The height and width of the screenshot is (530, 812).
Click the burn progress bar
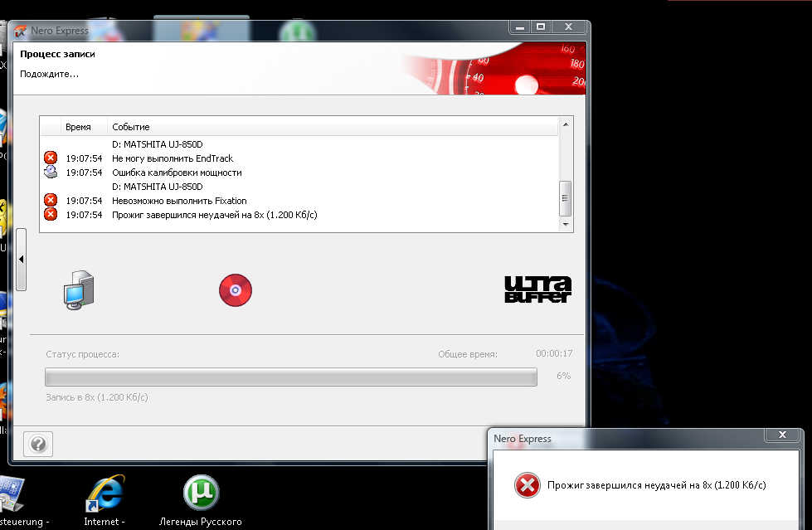[x=291, y=377]
